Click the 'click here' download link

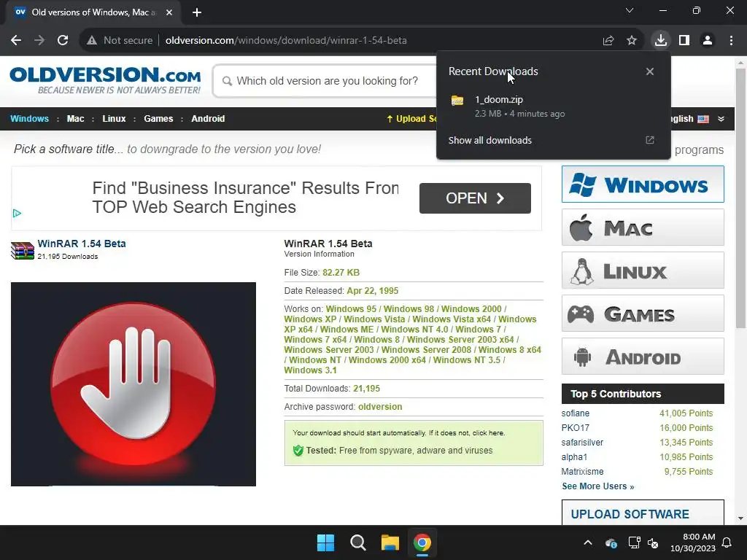tap(488, 433)
